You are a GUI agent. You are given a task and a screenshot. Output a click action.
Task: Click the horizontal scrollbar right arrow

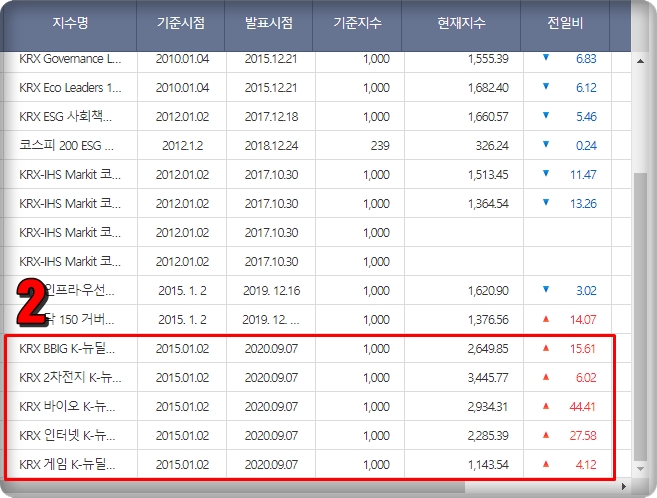click(623, 486)
